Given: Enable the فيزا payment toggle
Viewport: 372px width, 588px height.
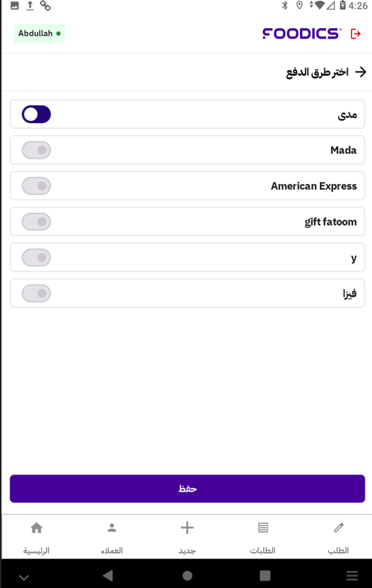Looking at the screenshot, I should (36, 293).
